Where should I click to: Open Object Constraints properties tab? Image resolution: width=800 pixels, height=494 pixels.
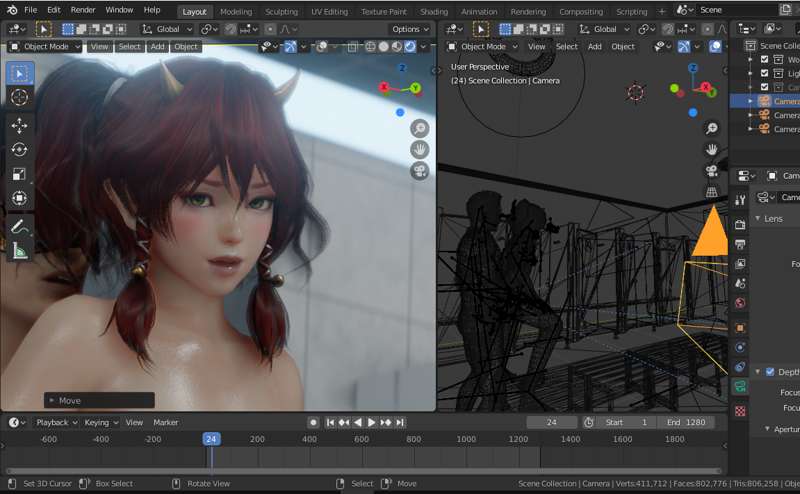pyautogui.click(x=740, y=367)
